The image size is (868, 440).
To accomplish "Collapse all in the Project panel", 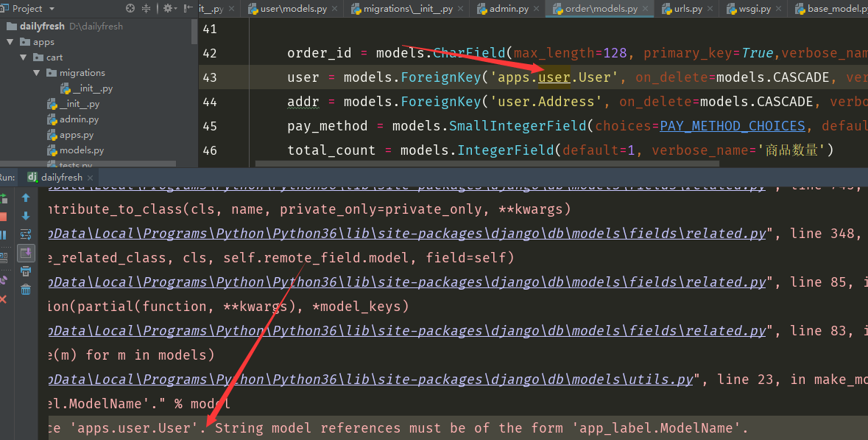I will 147,8.
